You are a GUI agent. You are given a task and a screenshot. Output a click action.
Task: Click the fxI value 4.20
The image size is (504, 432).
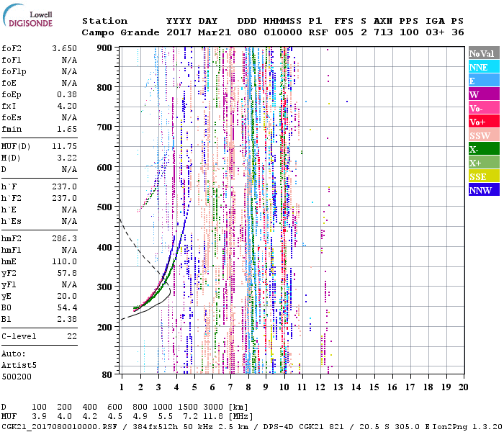point(67,106)
